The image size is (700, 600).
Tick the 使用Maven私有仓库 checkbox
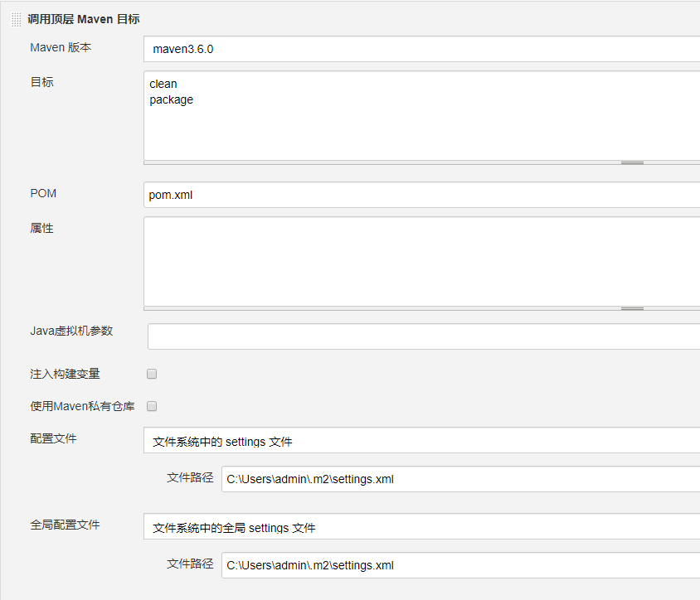[152, 406]
